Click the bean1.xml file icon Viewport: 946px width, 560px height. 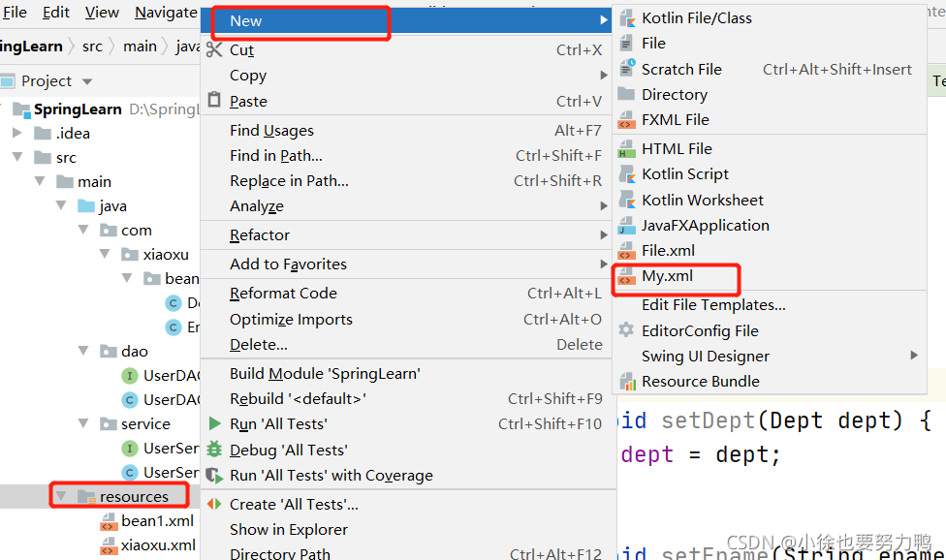(109, 521)
